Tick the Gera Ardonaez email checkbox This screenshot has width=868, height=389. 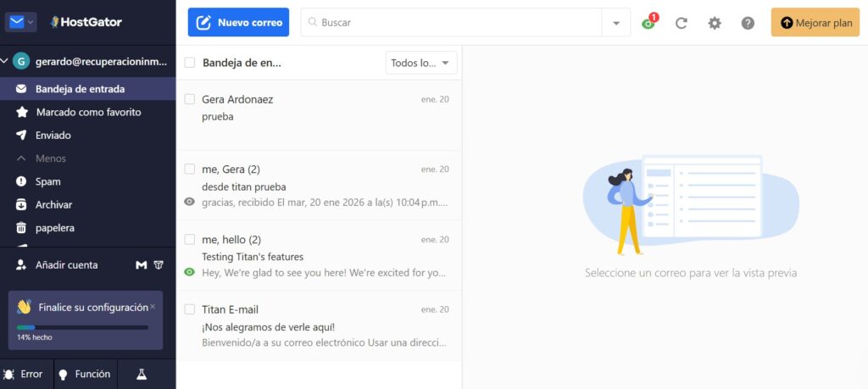click(190, 99)
